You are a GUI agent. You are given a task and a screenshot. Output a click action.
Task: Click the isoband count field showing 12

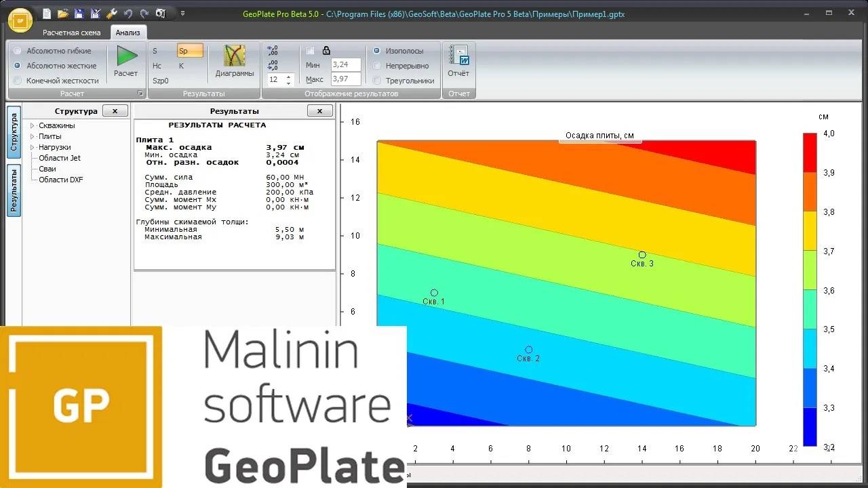[275, 80]
